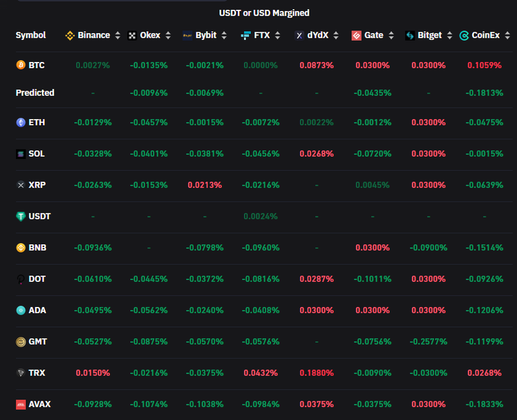Image resolution: width=517 pixels, height=420 pixels.
Task: Open the ETH symbol link
Action: (x=36, y=123)
